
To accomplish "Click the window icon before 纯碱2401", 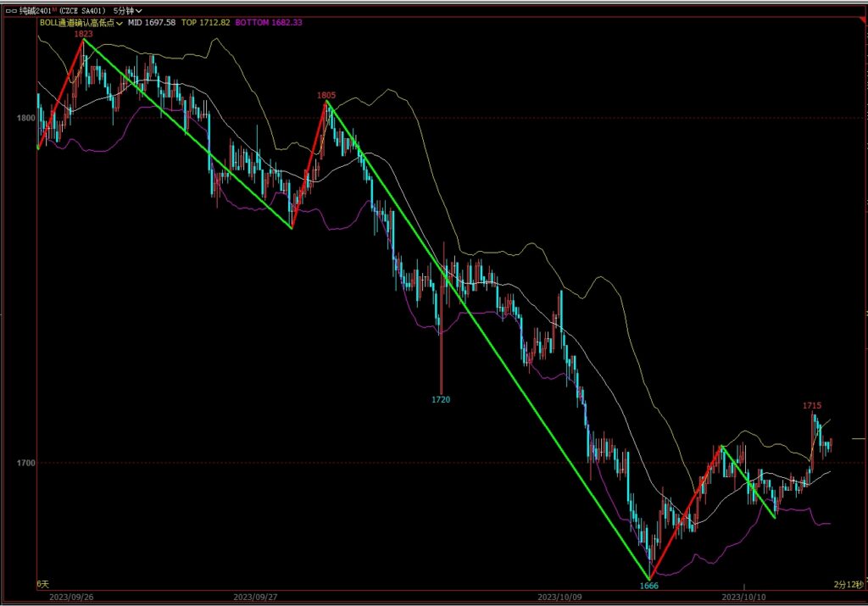I will point(10,10).
